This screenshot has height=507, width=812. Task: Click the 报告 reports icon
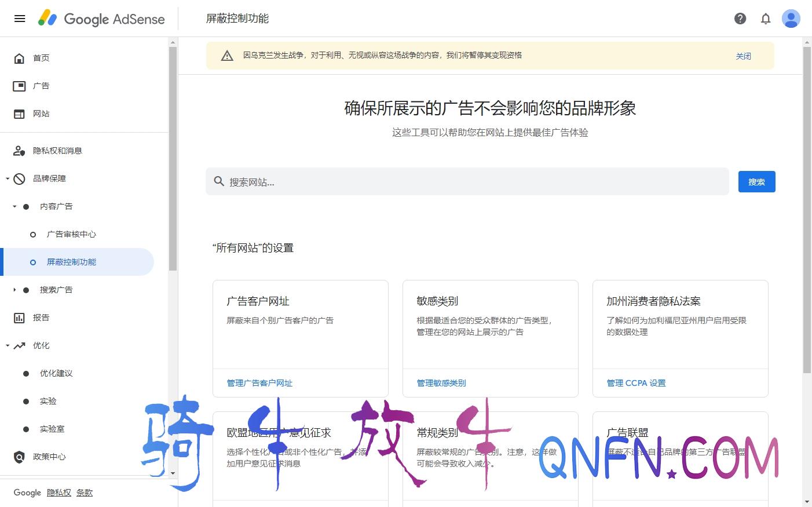(x=19, y=318)
